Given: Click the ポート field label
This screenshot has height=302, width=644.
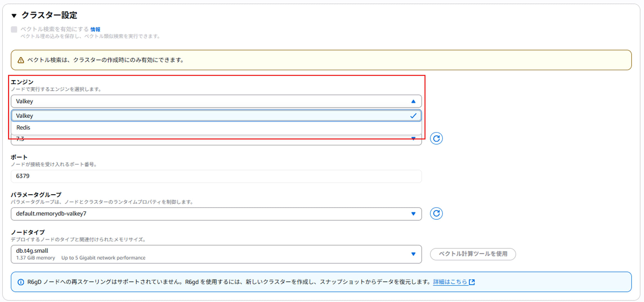Looking at the screenshot, I should 19,157.
